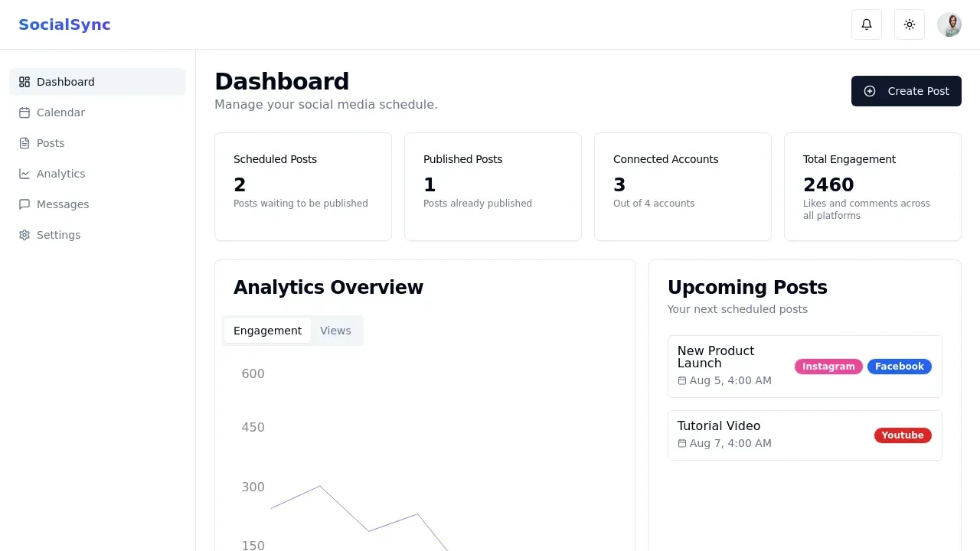Screen dimensions: 980x551
Task: Select the Youtube badge on Tutorial Video
Action: click(902, 435)
